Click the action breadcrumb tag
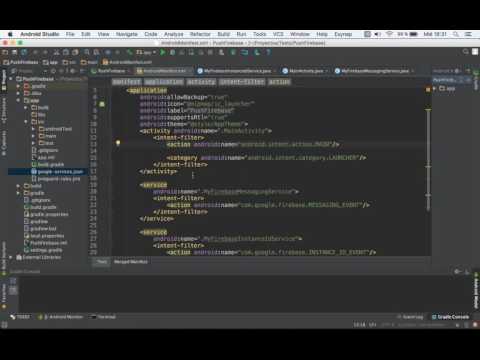Viewport: 480px width, 360px height. click(279, 82)
